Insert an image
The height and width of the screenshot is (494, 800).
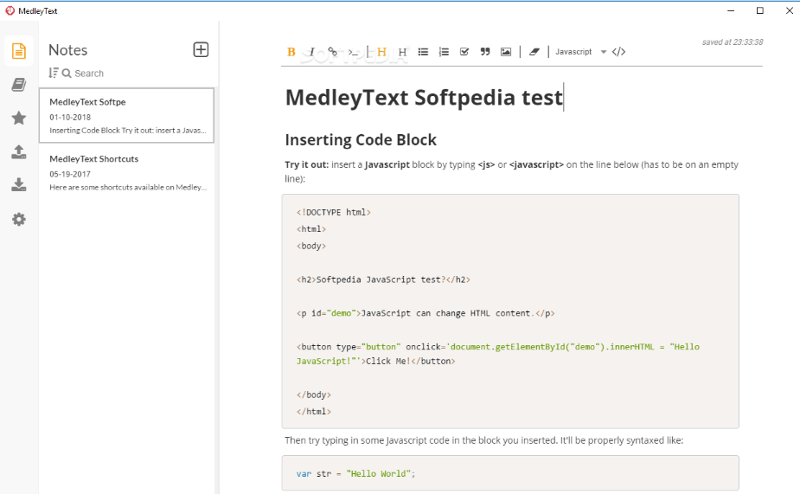(x=506, y=52)
